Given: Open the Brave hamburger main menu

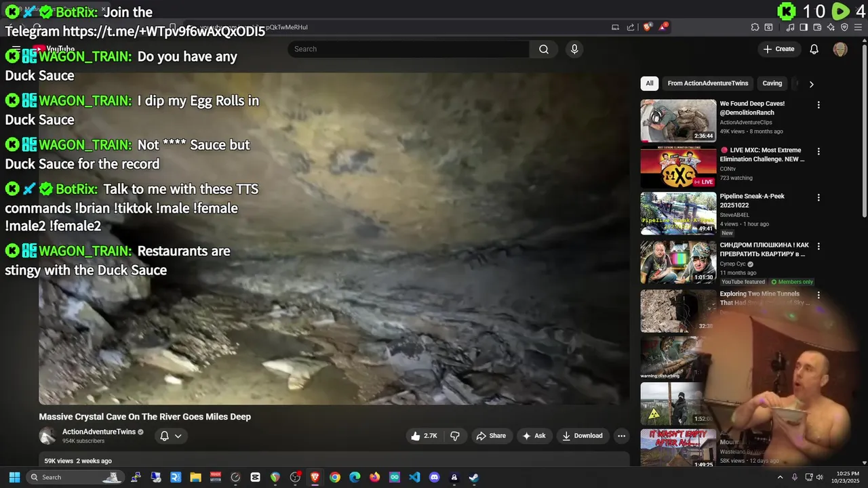Looking at the screenshot, I should [x=859, y=27].
